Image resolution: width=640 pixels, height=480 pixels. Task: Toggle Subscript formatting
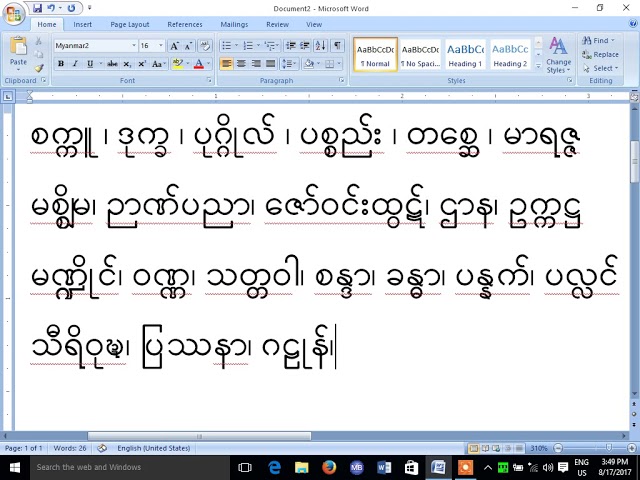[x=127, y=64]
